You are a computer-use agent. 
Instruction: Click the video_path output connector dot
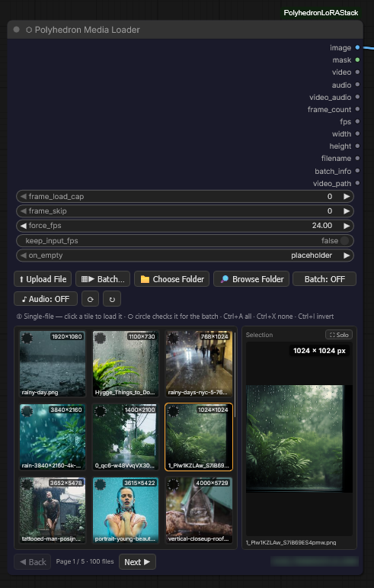point(357,183)
